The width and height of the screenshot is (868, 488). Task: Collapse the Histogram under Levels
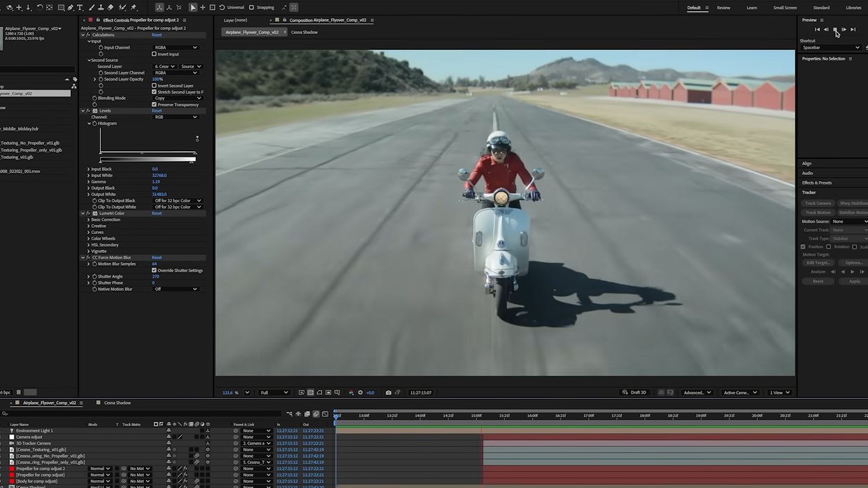90,123
